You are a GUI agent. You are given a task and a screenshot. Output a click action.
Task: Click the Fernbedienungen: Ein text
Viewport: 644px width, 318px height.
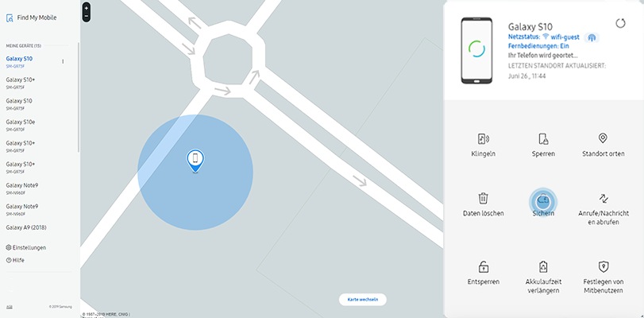pyautogui.click(x=539, y=46)
